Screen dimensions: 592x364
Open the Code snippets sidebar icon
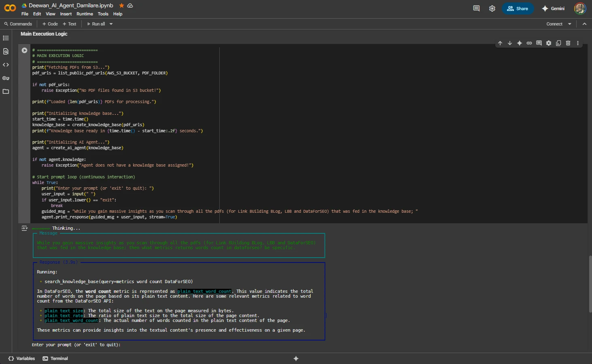tap(6, 65)
